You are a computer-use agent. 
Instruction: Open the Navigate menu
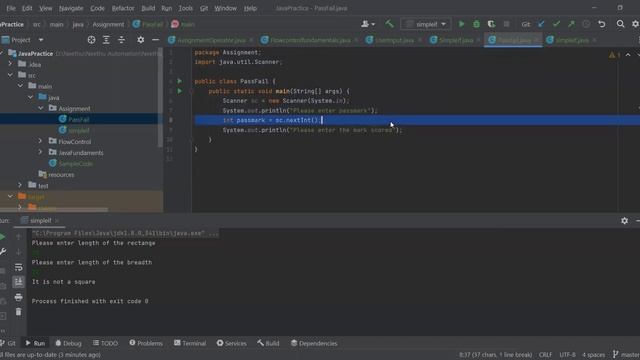(x=71, y=8)
